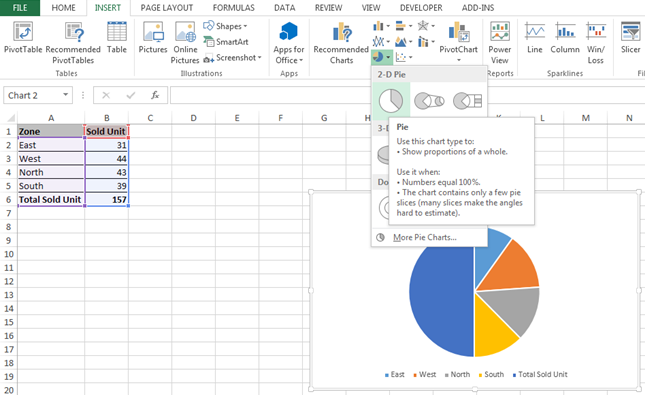Open the FILE tab
The image size is (645, 395).
click(x=20, y=8)
